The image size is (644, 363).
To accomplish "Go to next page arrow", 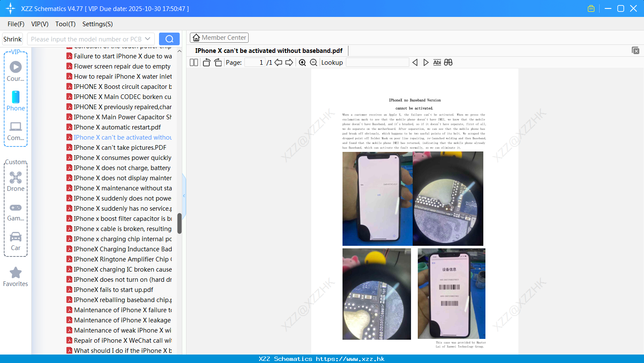I will pyautogui.click(x=289, y=62).
